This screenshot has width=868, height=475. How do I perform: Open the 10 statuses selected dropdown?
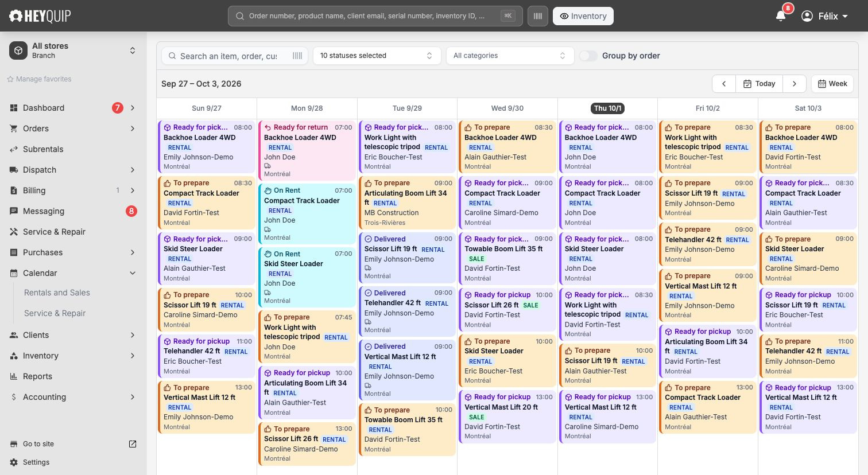[x=377, y=56]
